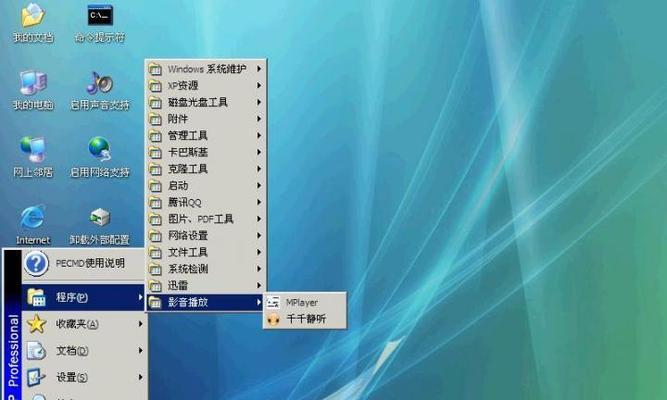Expand Windows 系统维护 submenu arrow

click(x=259, y=69)
